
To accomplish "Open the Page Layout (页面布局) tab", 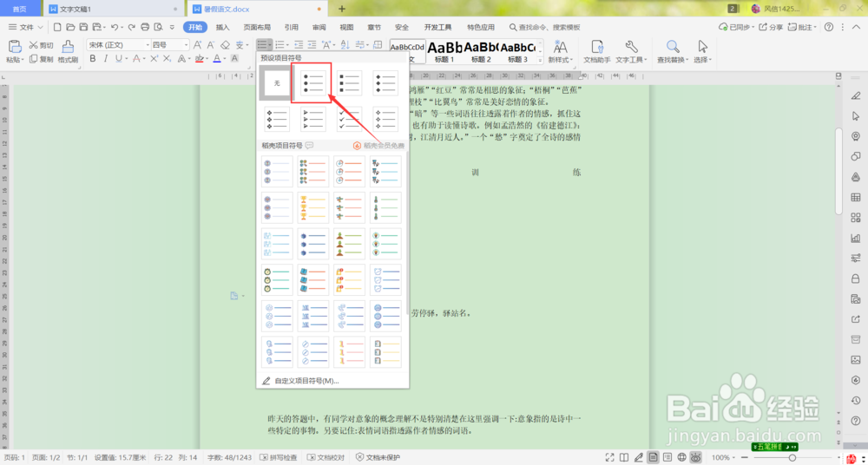I will (257, 27).
